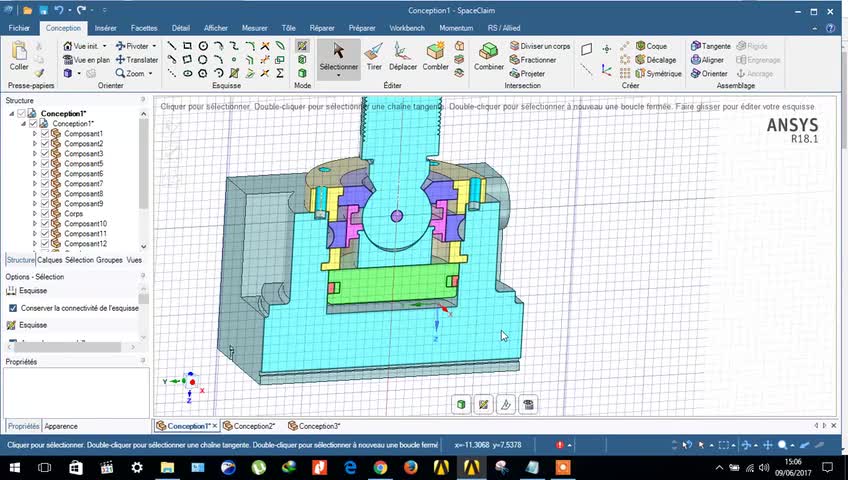The height and width of the screenshot is (480, 848).
Task: Toggle visibility checkbox of Composant1
Action: point(45,134)
